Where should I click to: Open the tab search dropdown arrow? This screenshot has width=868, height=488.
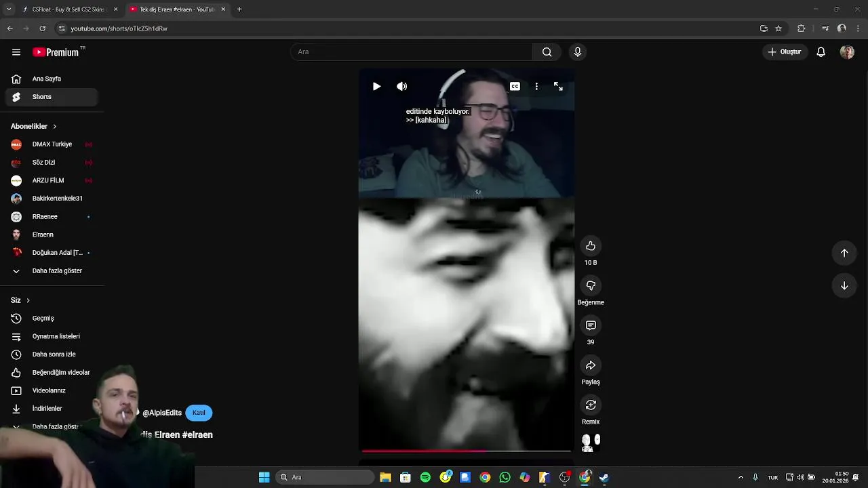click(x=9, y=9)
